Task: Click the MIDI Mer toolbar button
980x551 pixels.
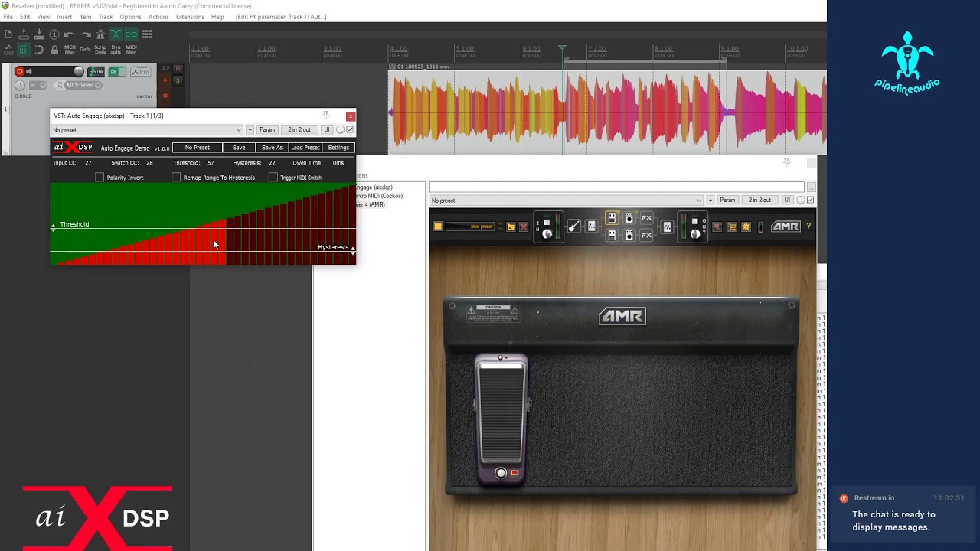Action: click(x=131, y=50)
